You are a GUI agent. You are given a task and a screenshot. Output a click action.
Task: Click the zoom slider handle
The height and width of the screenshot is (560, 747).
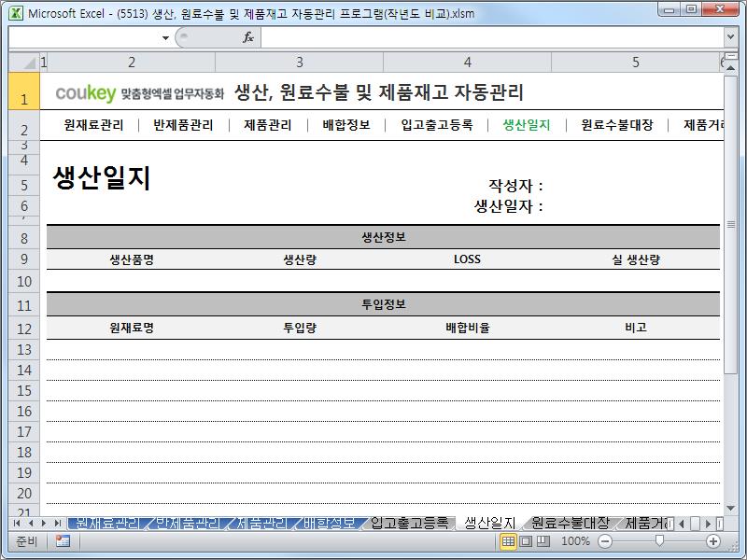pos(659,540)
